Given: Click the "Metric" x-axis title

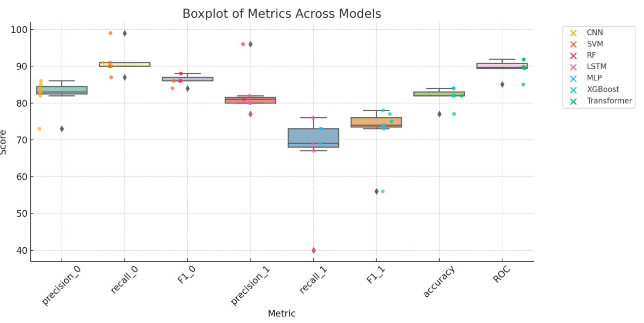Looking at the screenshot, I should pos(282,314).
